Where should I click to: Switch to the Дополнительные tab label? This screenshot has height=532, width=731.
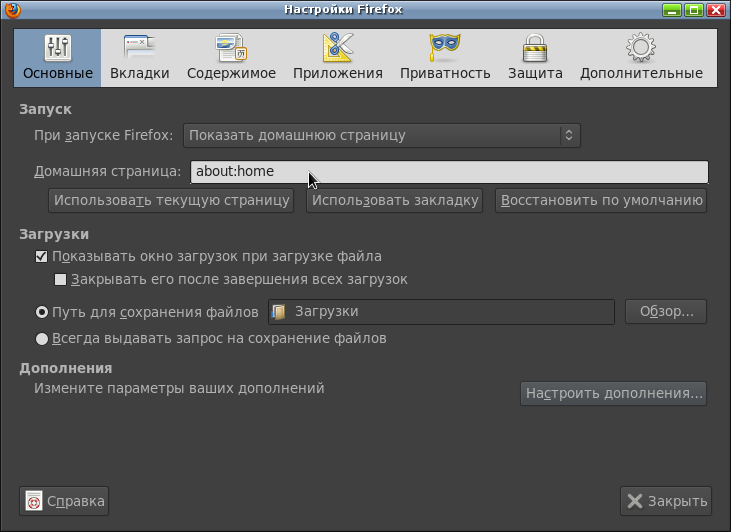tap(641, 74)
